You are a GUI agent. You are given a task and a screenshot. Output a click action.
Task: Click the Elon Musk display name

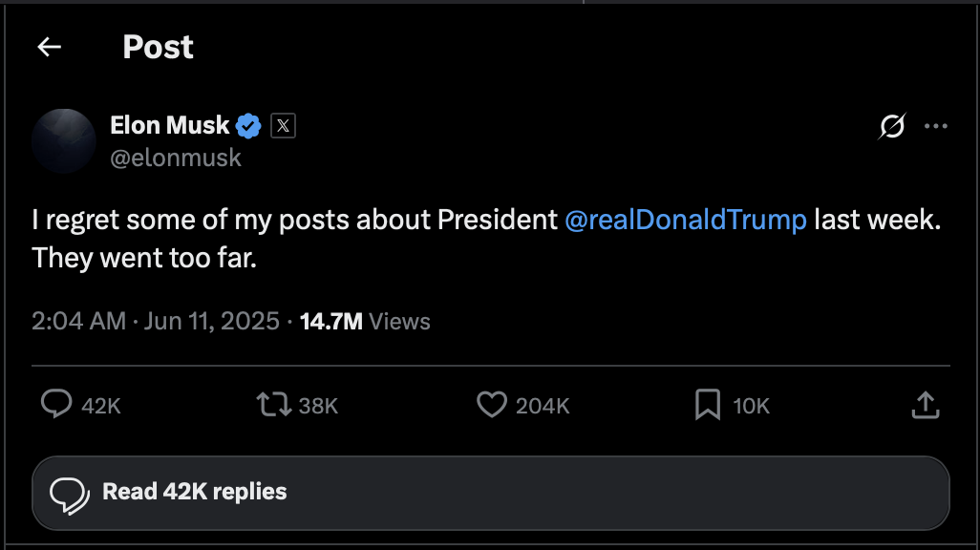pyautogui.click(x=170, y=125)
